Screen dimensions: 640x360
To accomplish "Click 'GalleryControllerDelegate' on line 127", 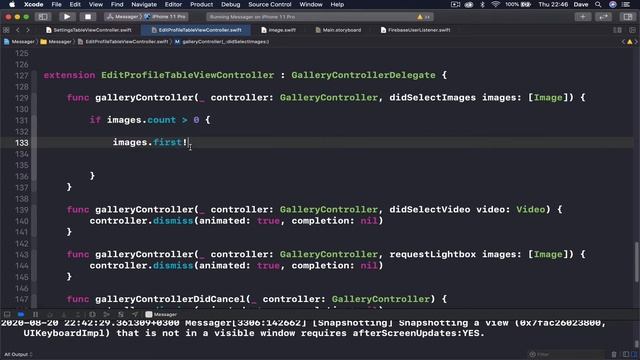I will click(363, 75).
